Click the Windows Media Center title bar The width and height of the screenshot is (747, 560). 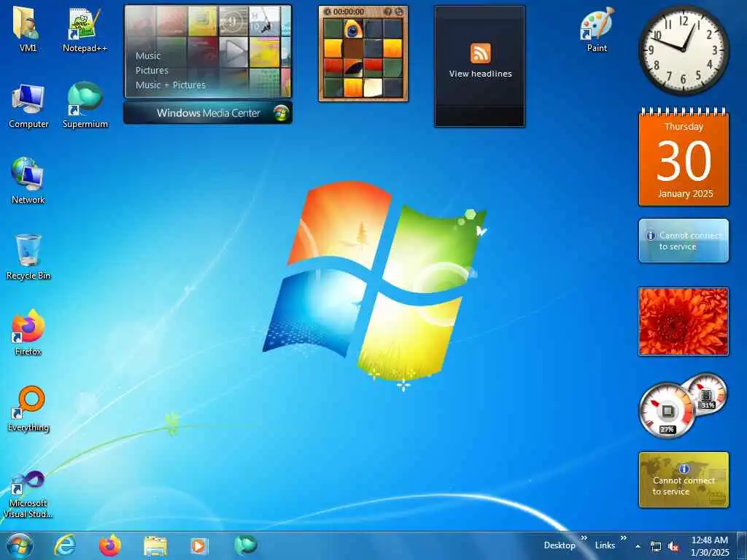pyautogui.click(x=208, y=113)
